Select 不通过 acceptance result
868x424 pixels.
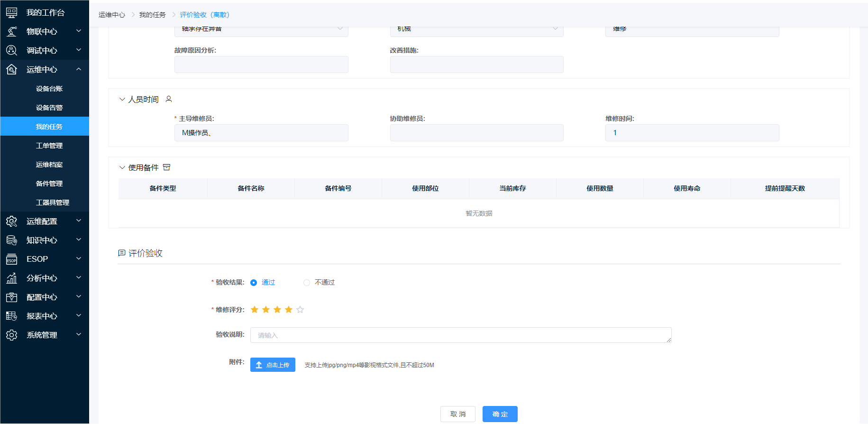(307, 283)
